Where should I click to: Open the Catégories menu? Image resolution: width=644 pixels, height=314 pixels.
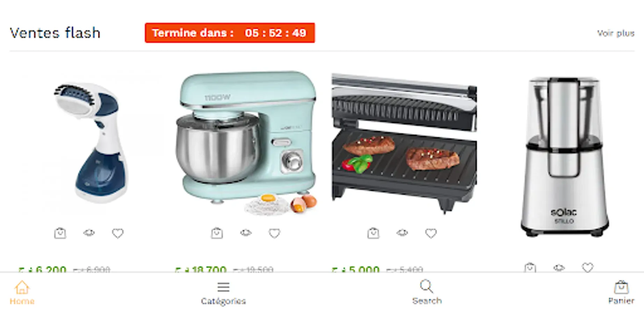(x=223, y=293)
